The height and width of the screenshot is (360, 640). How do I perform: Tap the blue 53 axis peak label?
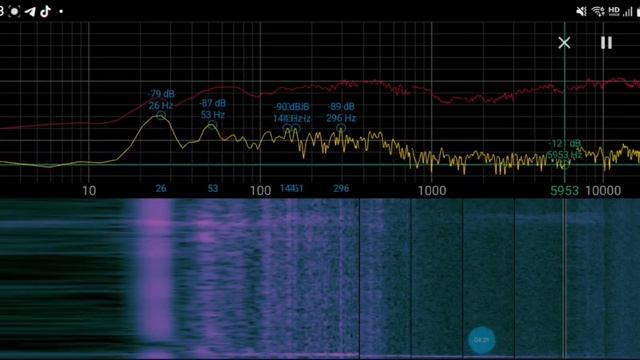tap(213, 188)
